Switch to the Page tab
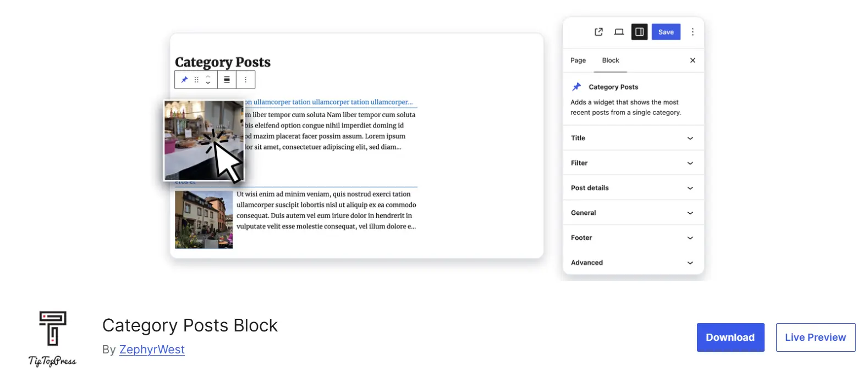868x371 pixels. click(578, 60)
